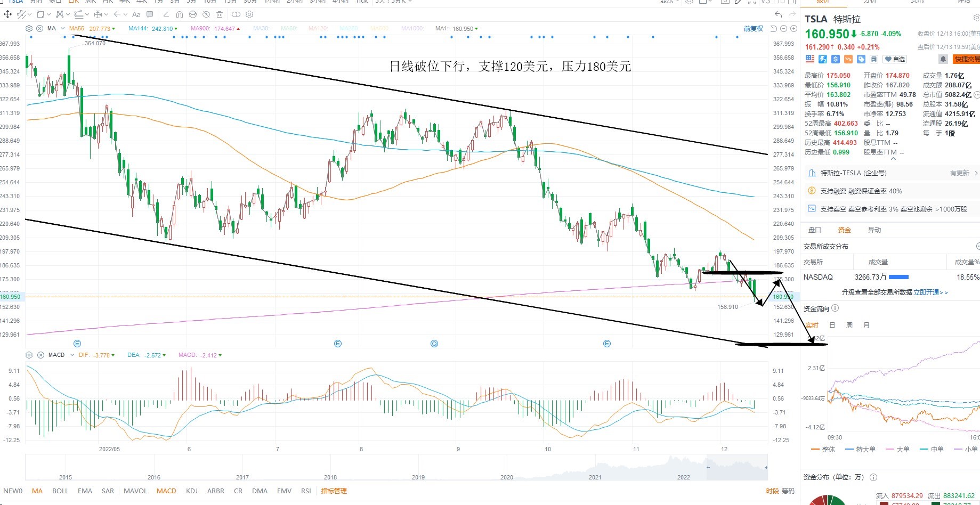Viewport: 980px width, 505px height.
Task: Toggle MA30 line visibility
Action: [x=261, y=29]
